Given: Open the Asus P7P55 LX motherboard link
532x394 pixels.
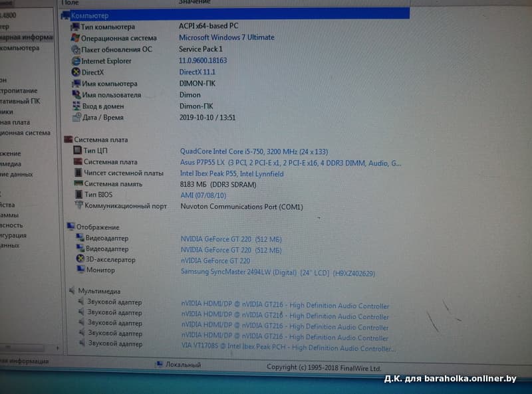Looking at the screenshot, I should pos(291,163).
